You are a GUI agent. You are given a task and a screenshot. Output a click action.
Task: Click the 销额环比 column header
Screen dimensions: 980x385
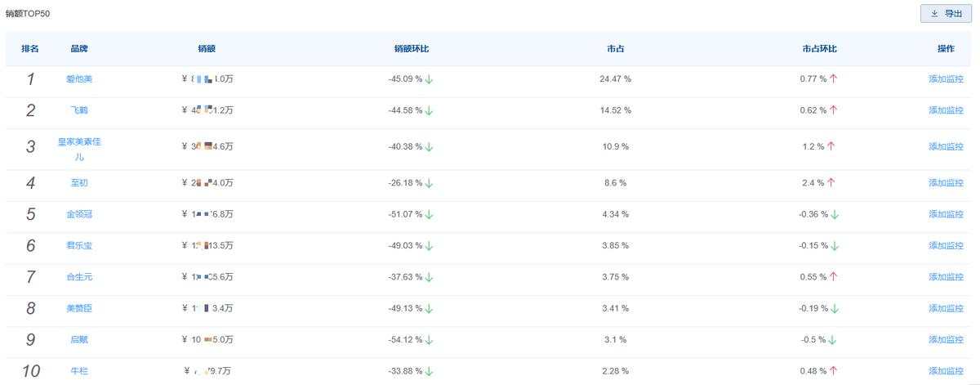click(x=411, y=49)
